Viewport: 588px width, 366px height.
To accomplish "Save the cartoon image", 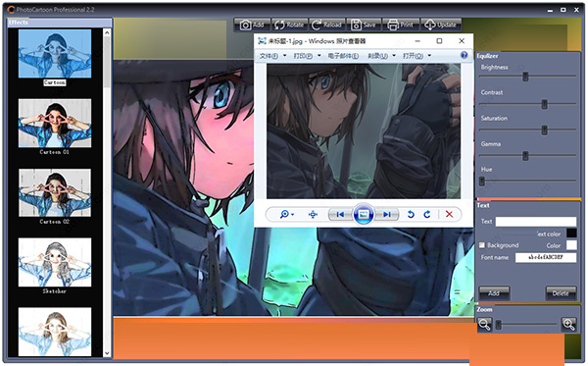I will (x=364, y=25).
